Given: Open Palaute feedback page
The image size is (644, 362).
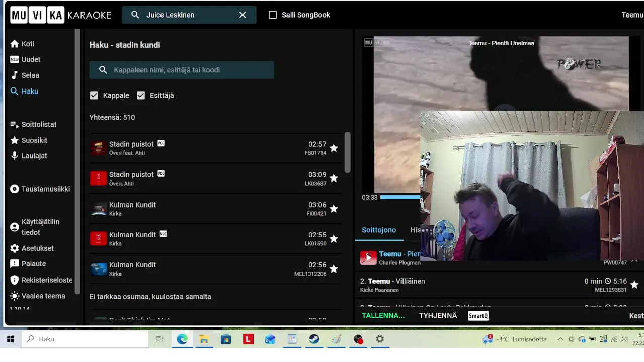Looking at the screenshot, I should click(28, 264).
